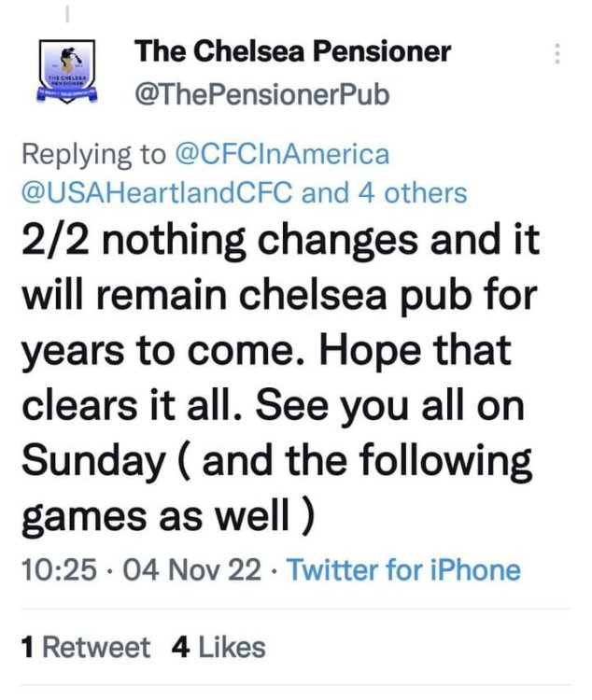Open the tweet's three-dot more options menu
The image size is (592, 700).
pos(557,53)
